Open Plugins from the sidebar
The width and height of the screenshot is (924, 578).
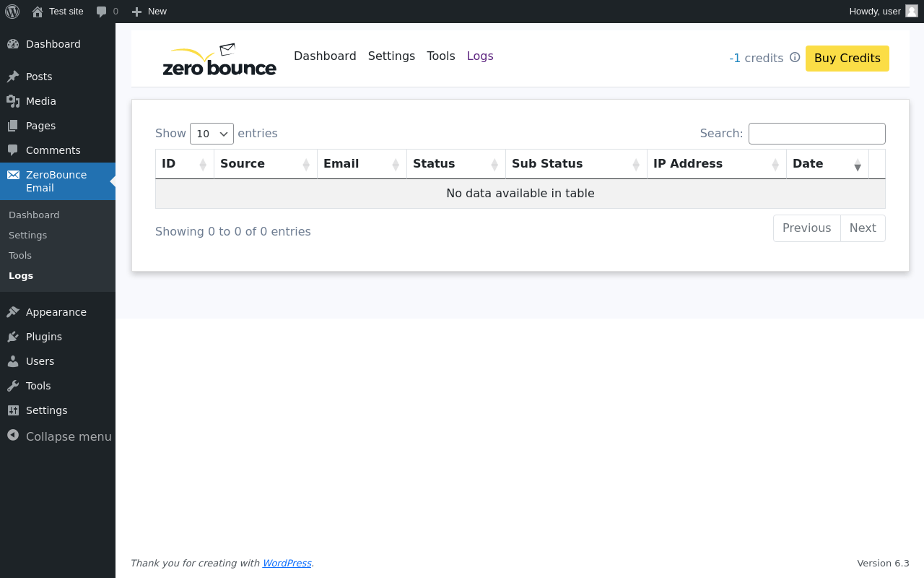pos(43,337)
